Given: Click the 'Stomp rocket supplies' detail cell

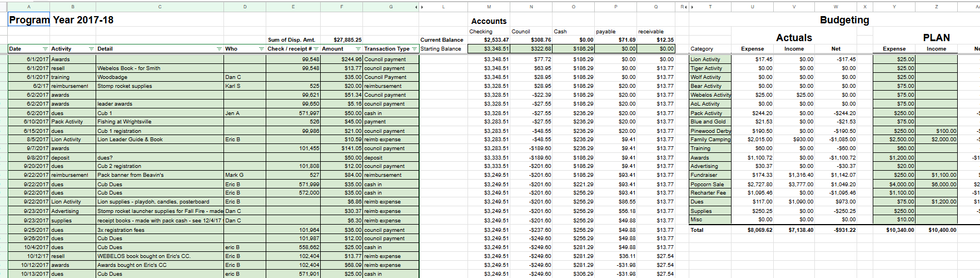Looking at the screenshot, I should (x=160, y=86).
